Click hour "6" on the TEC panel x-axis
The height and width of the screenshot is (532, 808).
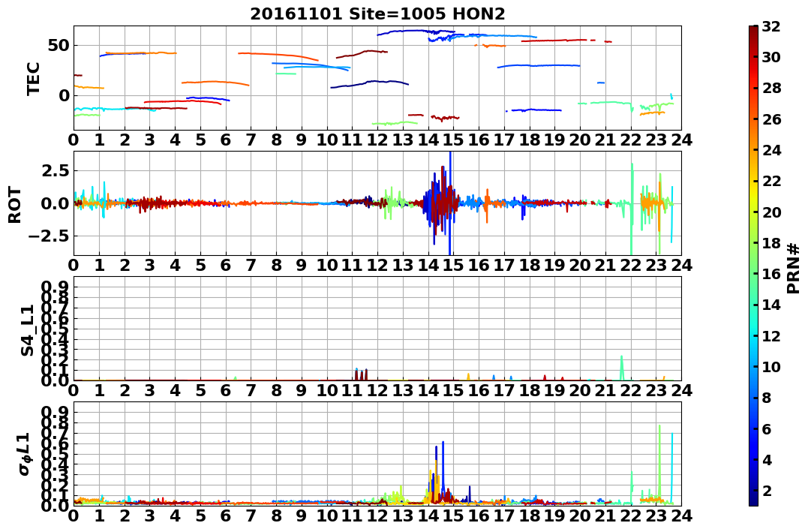[226, 140]
